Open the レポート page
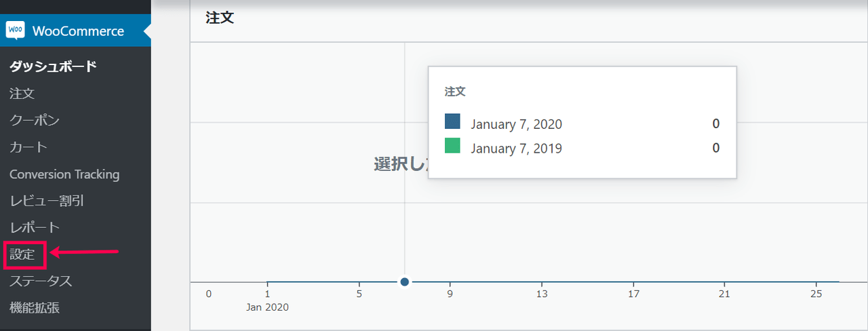Viewport: 868px width, 331px height. (35, 228)
